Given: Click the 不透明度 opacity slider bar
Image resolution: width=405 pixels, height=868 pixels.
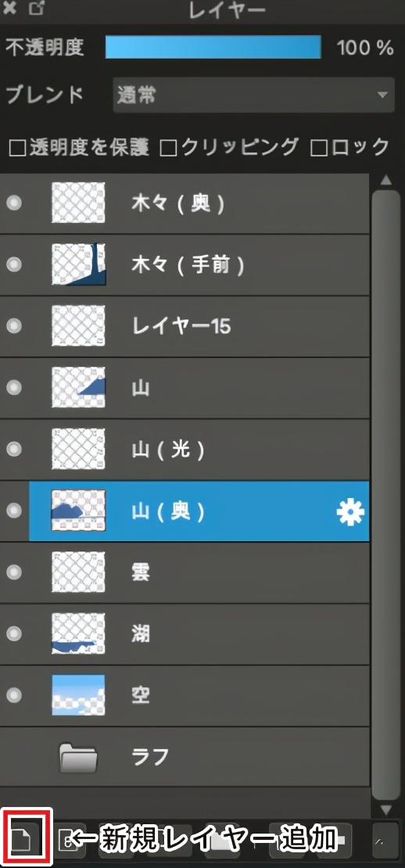Looking at the screenshot, I should (213, 48).
